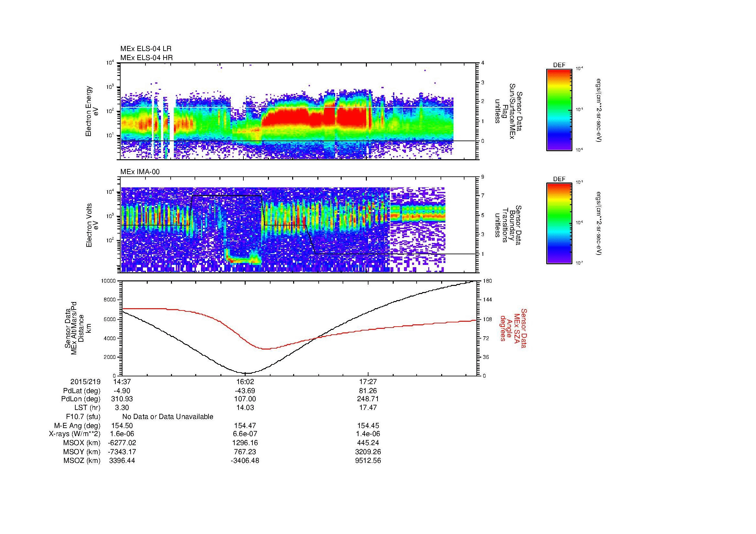Click the 'F10.7 (sfu)' row label
The height and width of the screenshot is (534, 756).
[83, 416]
